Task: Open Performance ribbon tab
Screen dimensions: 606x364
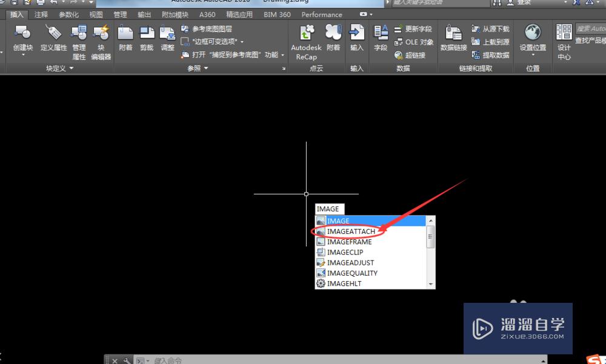Action: tap(322, 15)
